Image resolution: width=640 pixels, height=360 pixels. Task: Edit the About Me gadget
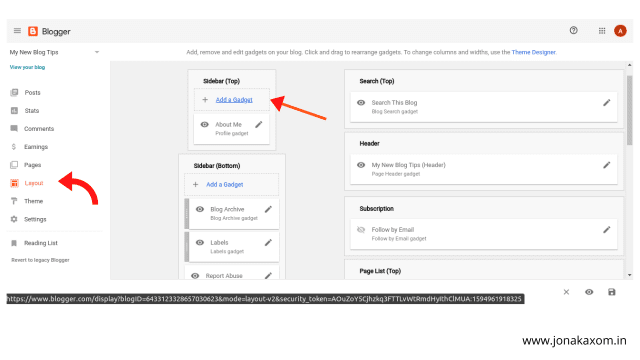pyautogui.click(x=259, y=124)
